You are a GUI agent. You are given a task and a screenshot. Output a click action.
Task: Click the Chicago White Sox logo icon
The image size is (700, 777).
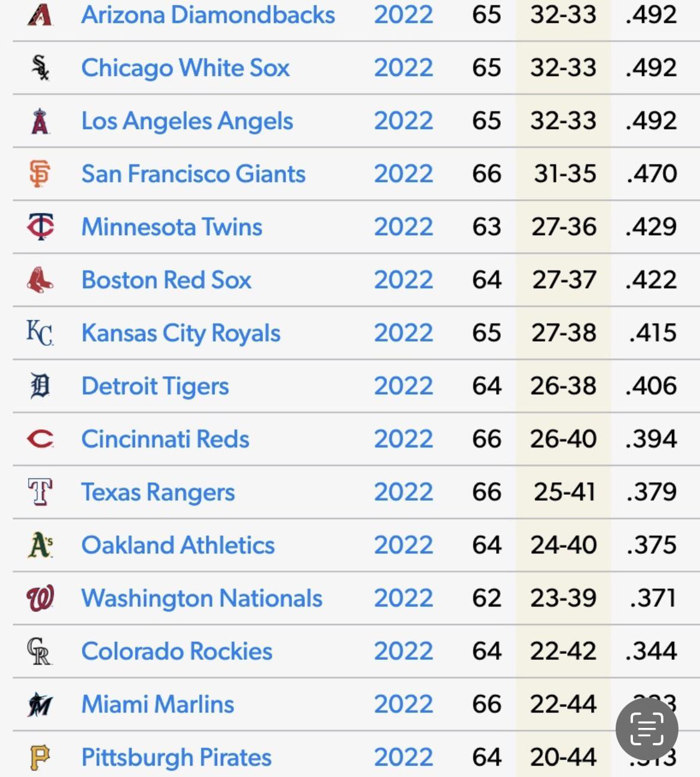click(x=40, y=68)
